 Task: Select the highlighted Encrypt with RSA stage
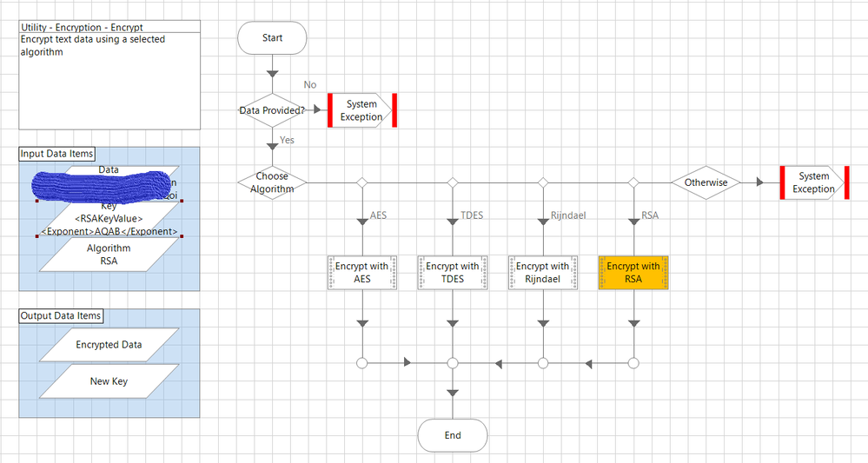(633, 273)
